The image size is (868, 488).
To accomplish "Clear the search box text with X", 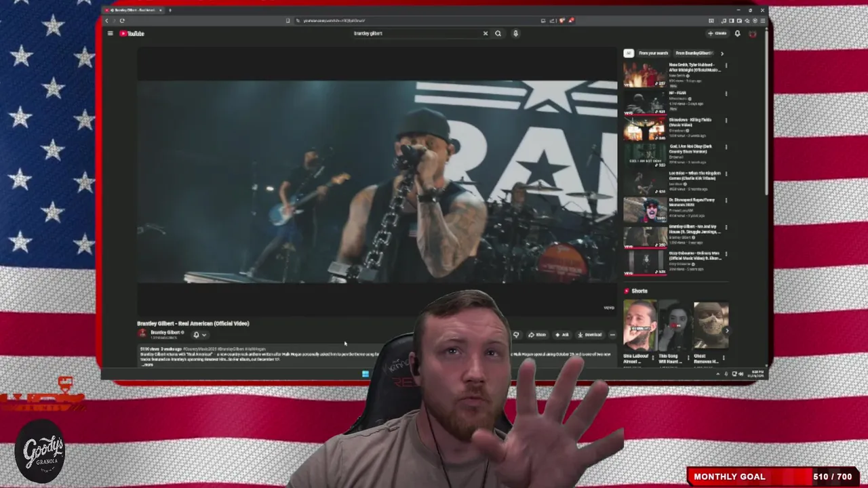I will point(485,33).
